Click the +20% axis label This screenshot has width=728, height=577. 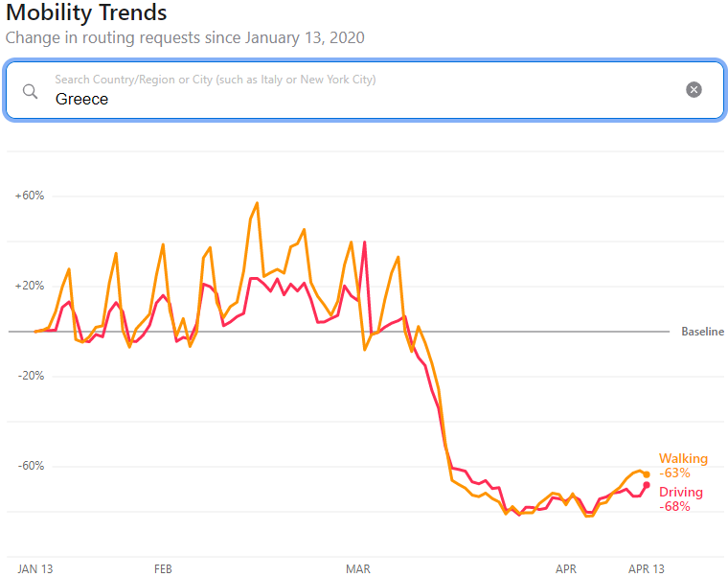click(30, 286)
